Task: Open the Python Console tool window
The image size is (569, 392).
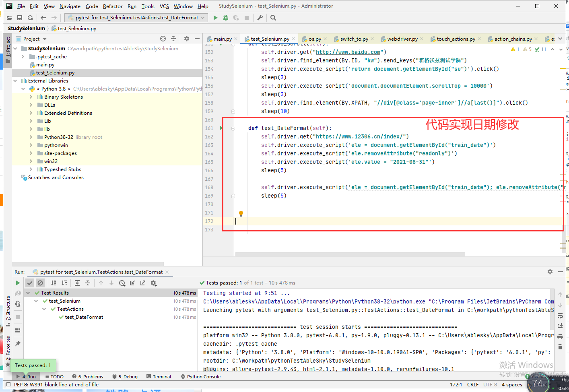Action: click(200, 377)
